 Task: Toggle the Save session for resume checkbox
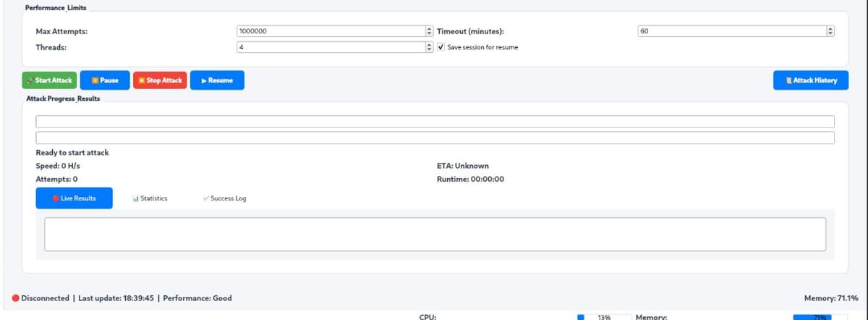pyautogui.click(x=441, y=47)
